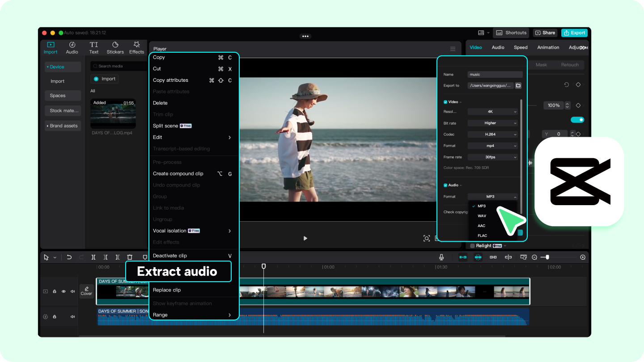
Task: Select the Text tool in the media toolbar
Action: 93,47
